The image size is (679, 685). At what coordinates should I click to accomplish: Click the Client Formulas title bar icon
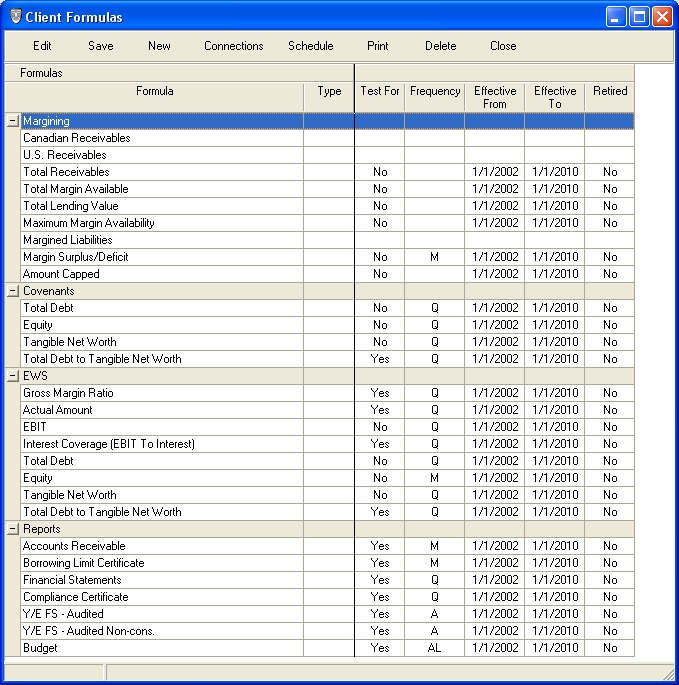coord(15,17)
